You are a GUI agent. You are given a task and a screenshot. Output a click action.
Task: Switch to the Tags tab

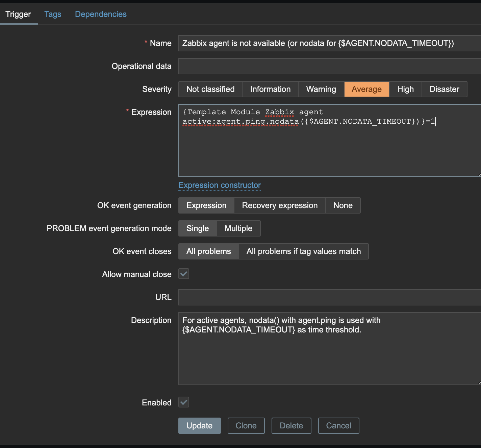53,14
